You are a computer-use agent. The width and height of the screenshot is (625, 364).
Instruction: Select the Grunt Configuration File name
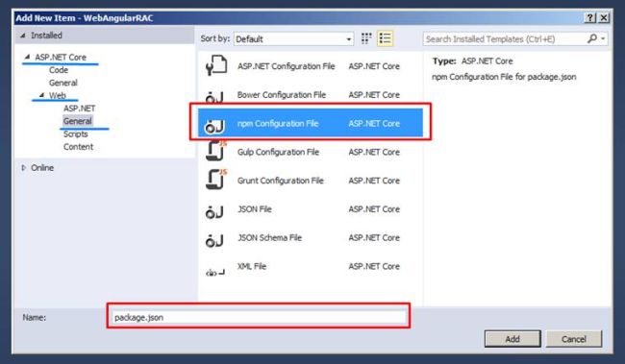click(x=281, y=181)
